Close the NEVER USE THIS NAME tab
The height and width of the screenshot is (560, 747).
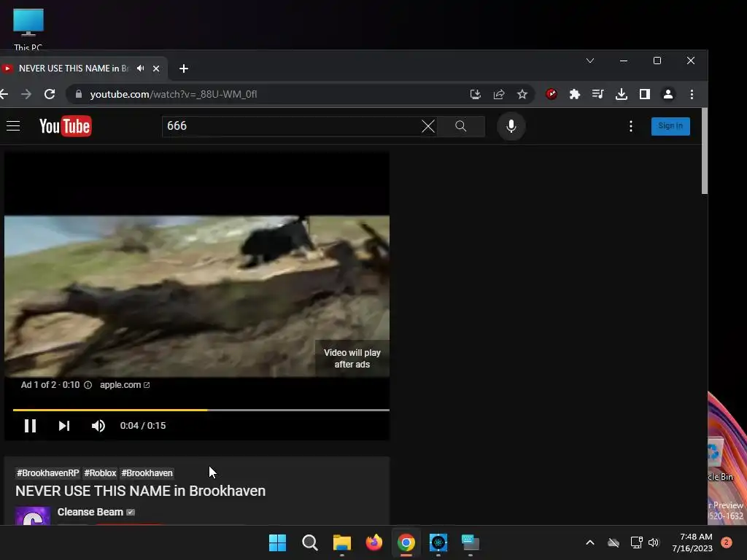point(156,69)
